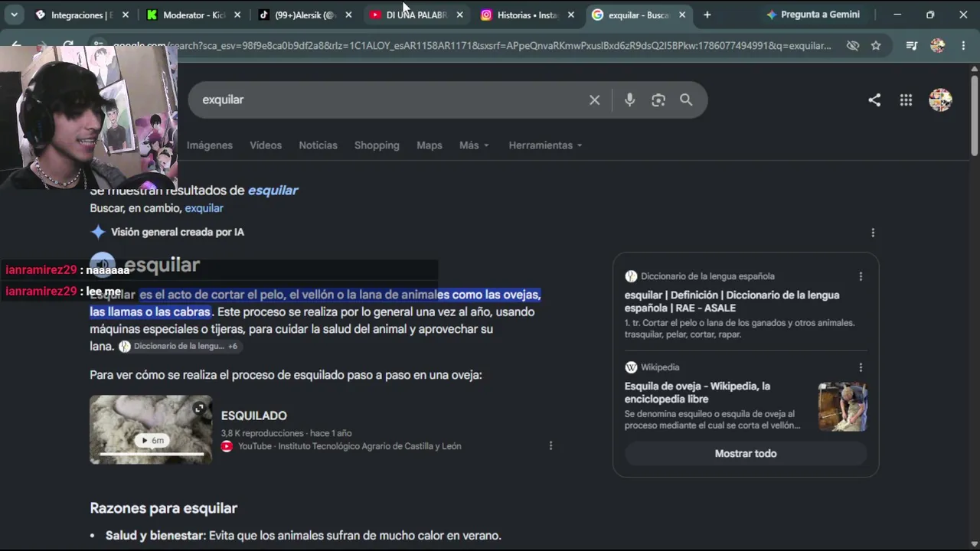Click the Visión general creada por IA label
This screenshot has width=980, height=551.
[x=178, y=232]
